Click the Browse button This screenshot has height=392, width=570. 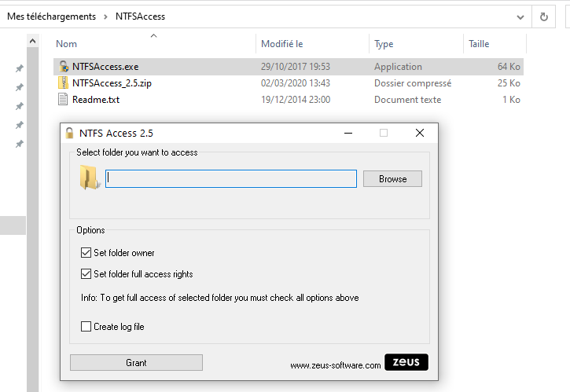392,179
